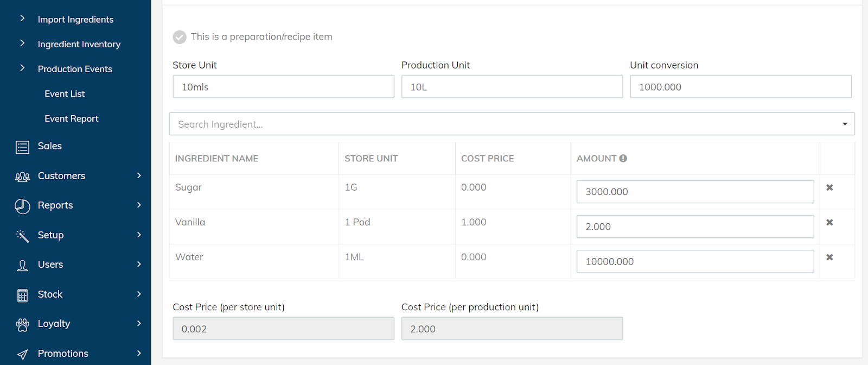
Task: Remove the Vanilla ingredient row
Action: (829, 222)
